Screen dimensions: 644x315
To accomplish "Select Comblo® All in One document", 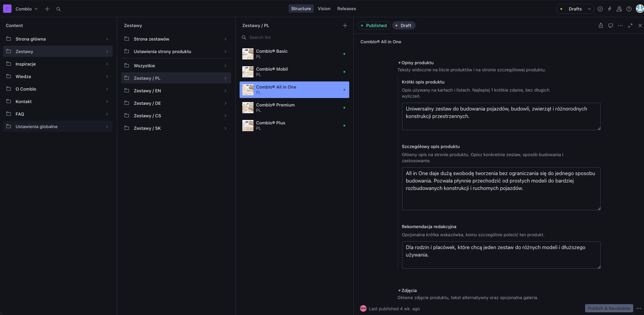I will (x=294, y=90).
